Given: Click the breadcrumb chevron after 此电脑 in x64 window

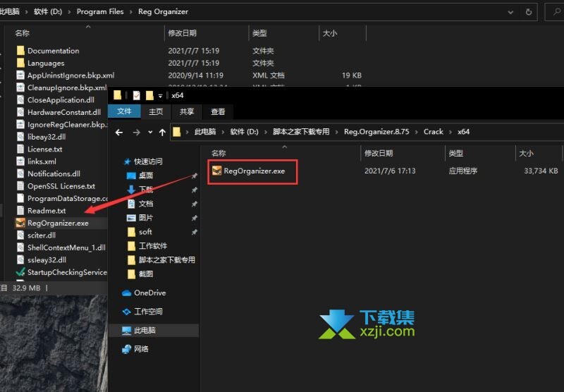Looking at the screenshot, I should (x=223, y=132).
